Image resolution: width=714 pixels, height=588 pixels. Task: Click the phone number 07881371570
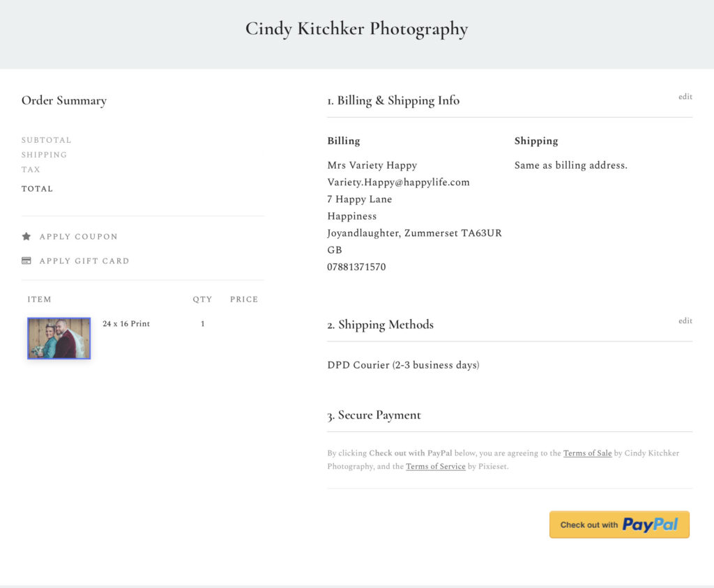click(x=356, y=267)
